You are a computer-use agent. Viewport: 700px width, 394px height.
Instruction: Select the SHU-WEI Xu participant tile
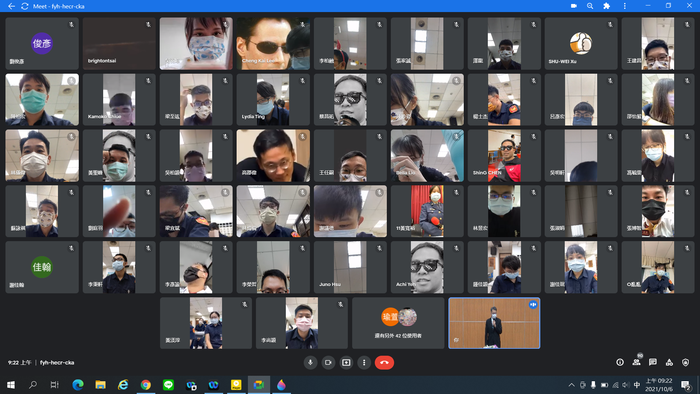pyautogui.click(x=581, y=43)
